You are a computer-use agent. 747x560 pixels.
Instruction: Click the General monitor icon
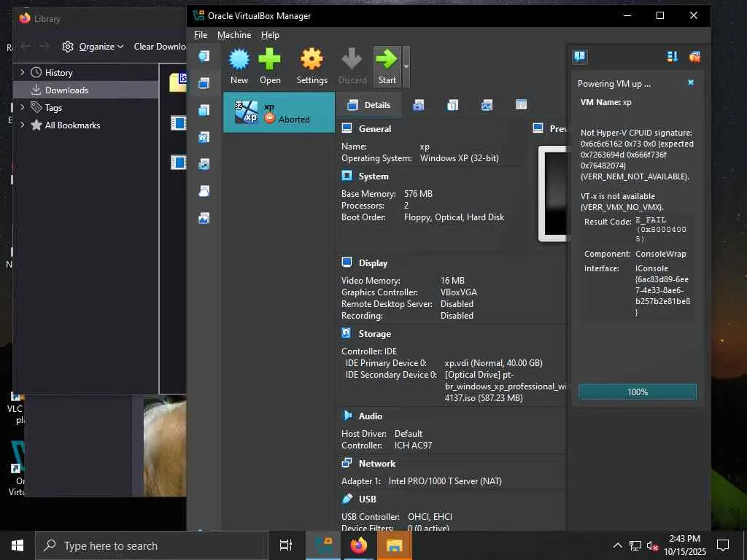click(x=347, y=128)
